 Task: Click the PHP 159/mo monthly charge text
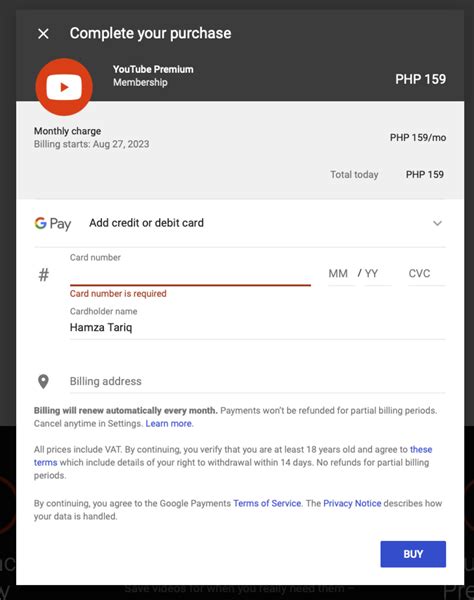[418, 138]
